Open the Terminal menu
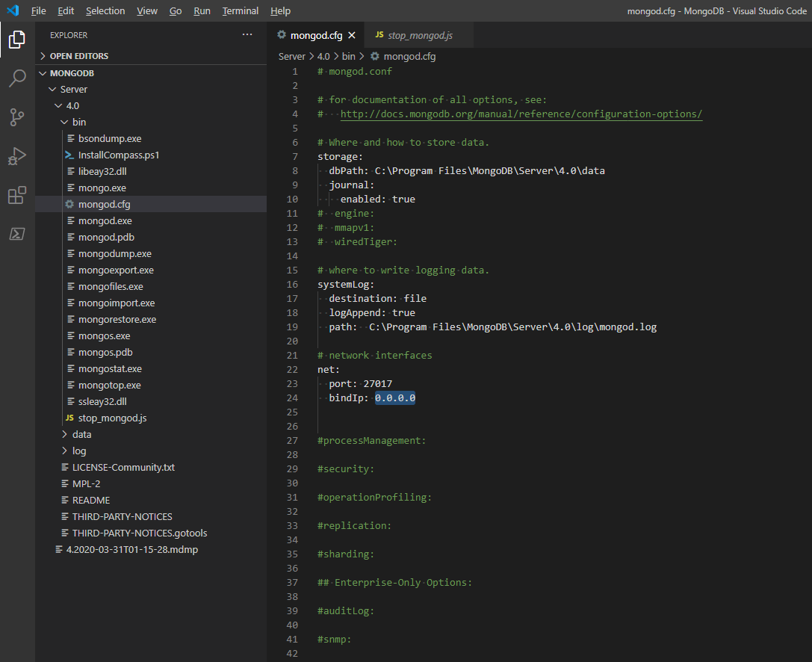812x662 pixels. point(241,11)
